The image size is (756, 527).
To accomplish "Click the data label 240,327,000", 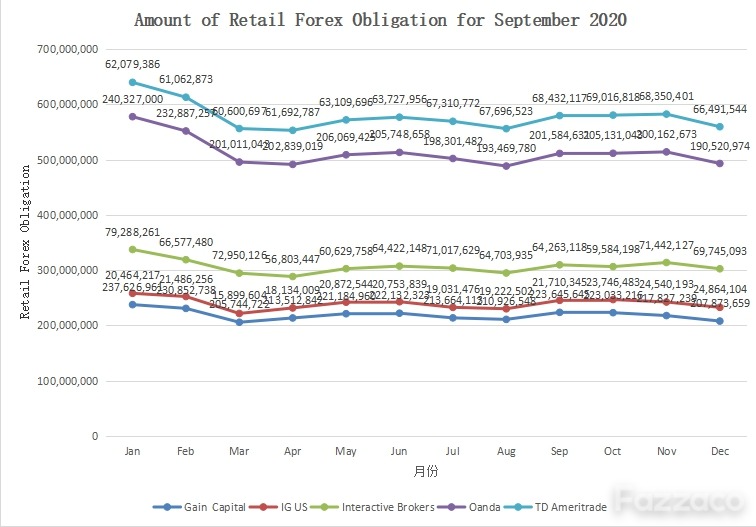I will click(133, 99).
